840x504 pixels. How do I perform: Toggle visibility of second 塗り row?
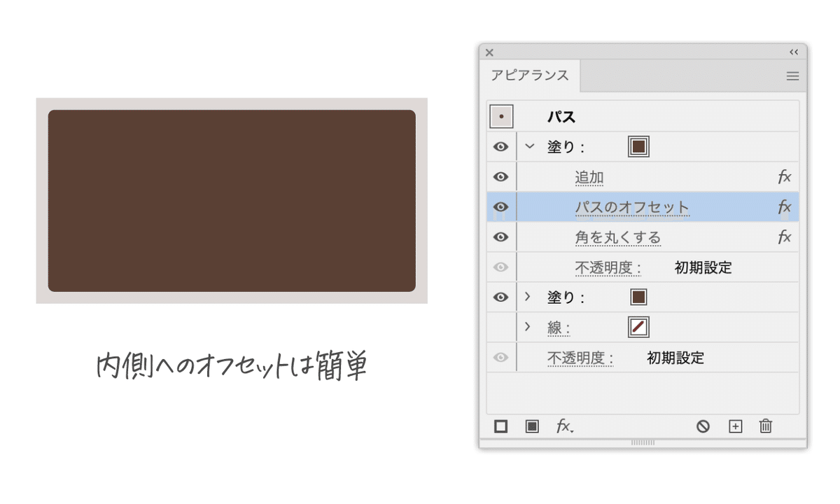point(500,297)
